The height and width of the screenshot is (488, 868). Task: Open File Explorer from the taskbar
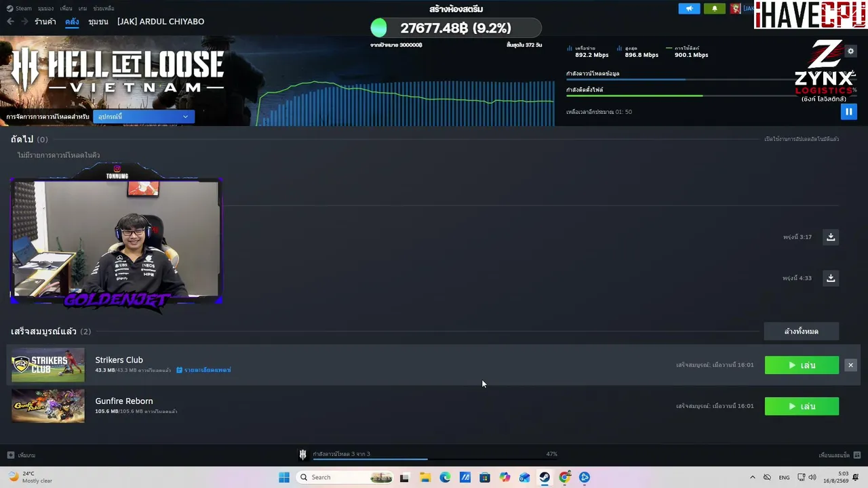(425, 477)
